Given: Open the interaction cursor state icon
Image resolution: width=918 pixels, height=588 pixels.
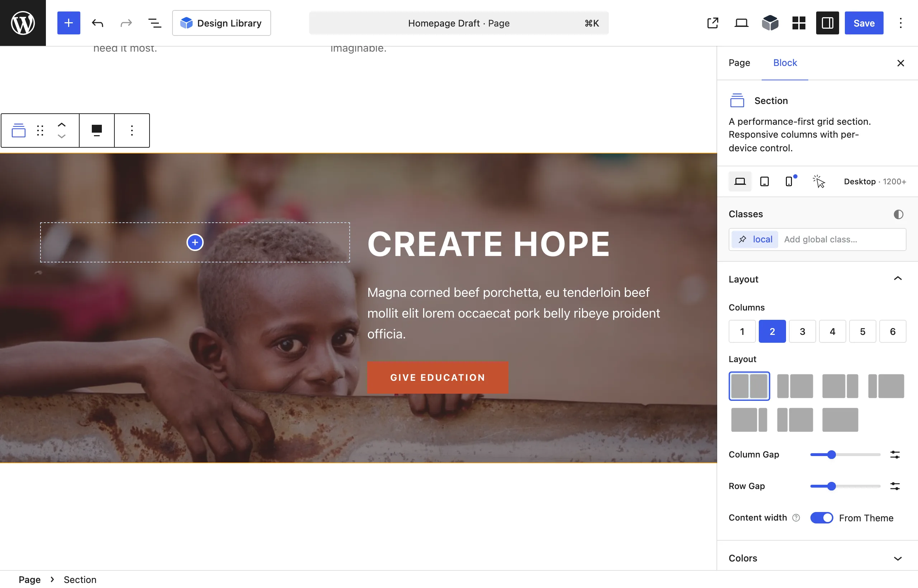Looking at the screenshot, I should point(819,181).
